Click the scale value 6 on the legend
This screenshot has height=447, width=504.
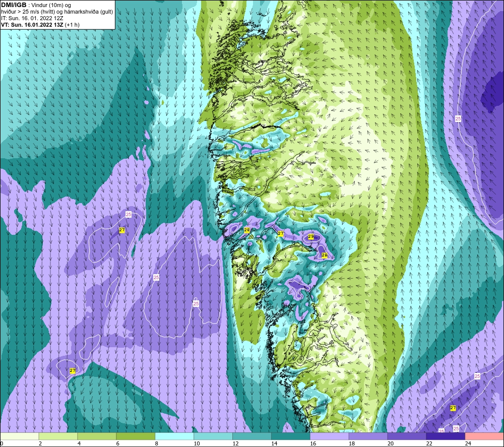click(117, 443)
